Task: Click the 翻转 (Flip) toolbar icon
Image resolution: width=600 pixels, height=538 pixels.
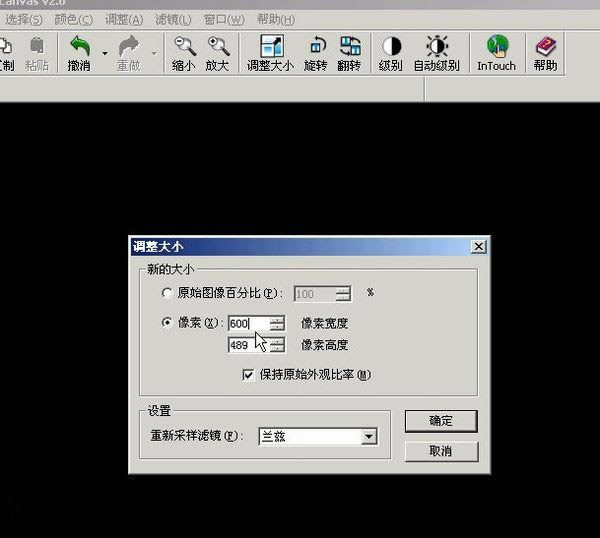Action: 350,46
